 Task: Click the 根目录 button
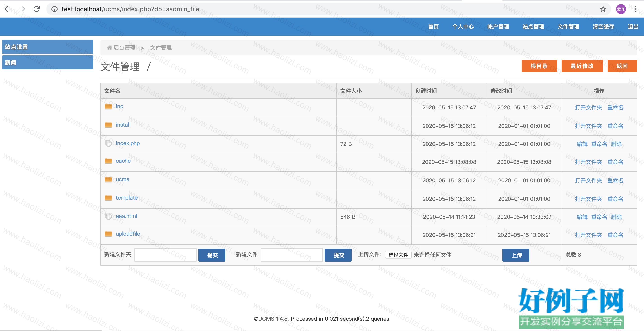539,66
